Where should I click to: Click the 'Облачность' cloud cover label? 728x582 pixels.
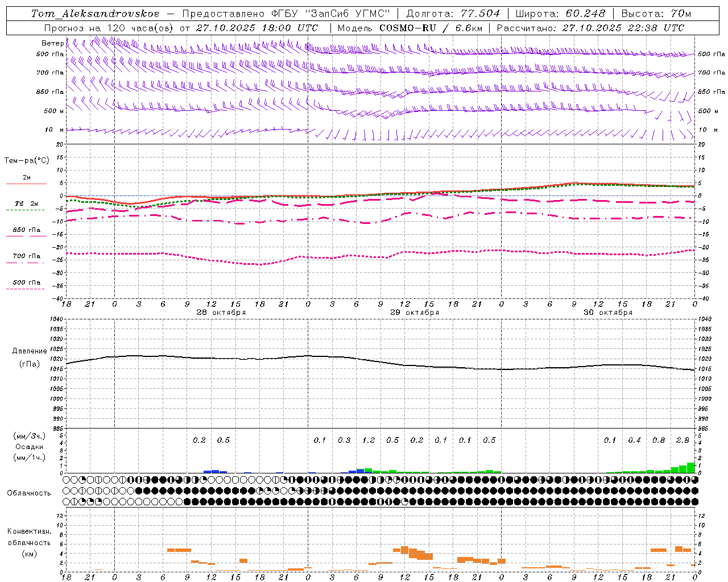click(x=29, y=493)
